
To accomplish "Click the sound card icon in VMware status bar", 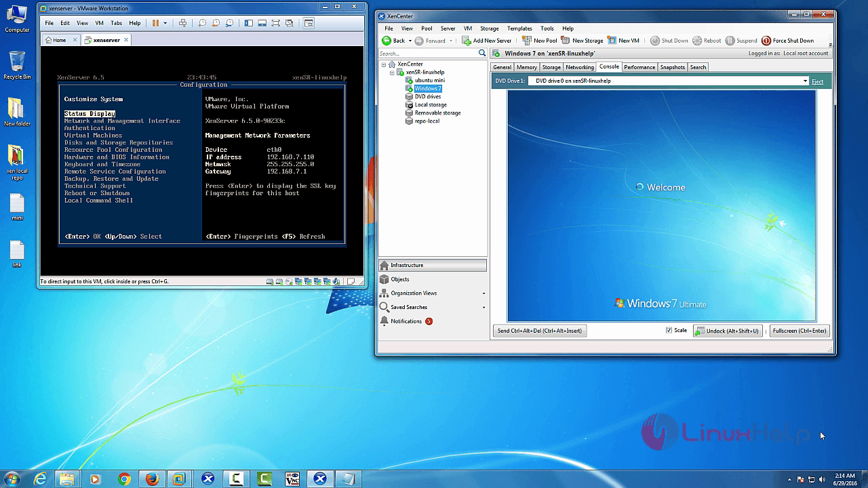I will click(336, 281).
